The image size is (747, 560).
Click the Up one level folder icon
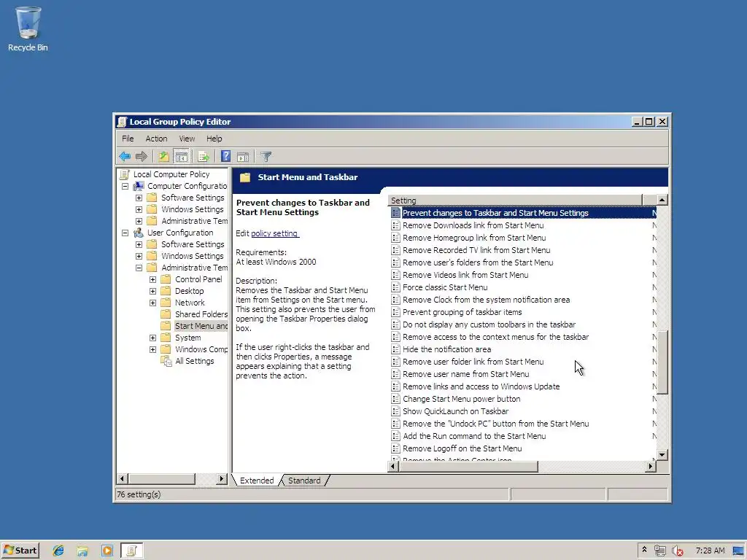[x=163, y=156]
